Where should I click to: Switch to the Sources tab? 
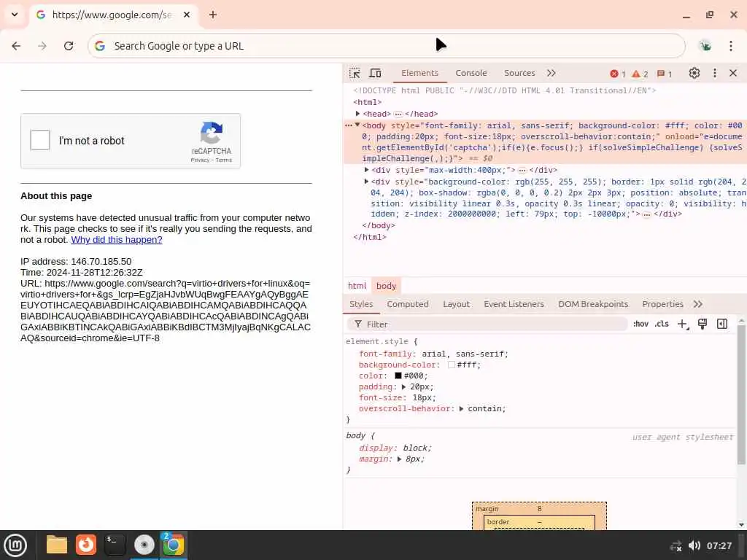pos(519,73)
